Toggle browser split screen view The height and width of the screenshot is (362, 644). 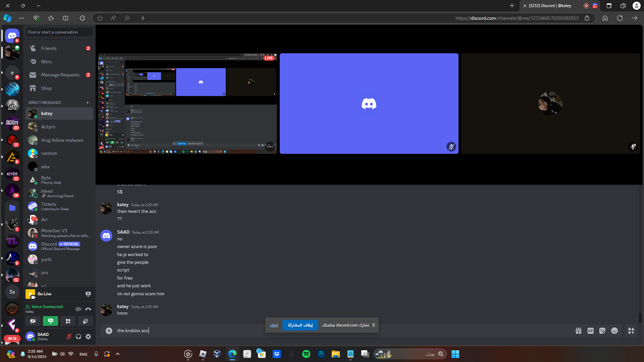tap(66, 18)
